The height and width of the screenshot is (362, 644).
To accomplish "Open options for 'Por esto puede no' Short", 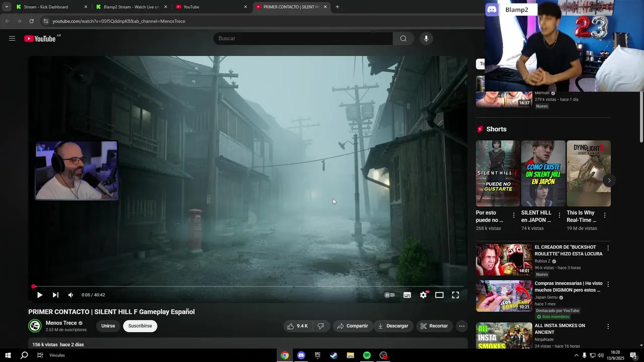I will 514,215.
